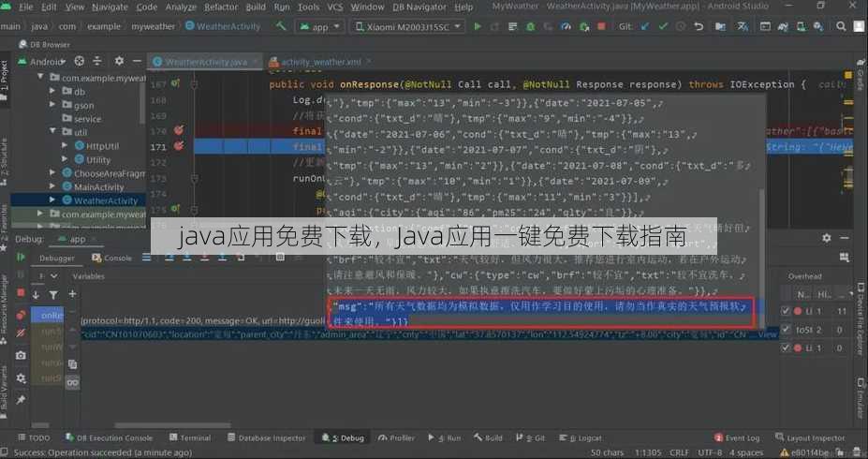868x459 pixels.
Task: Open the DB Browser side tab
Action: pos(44,44)
